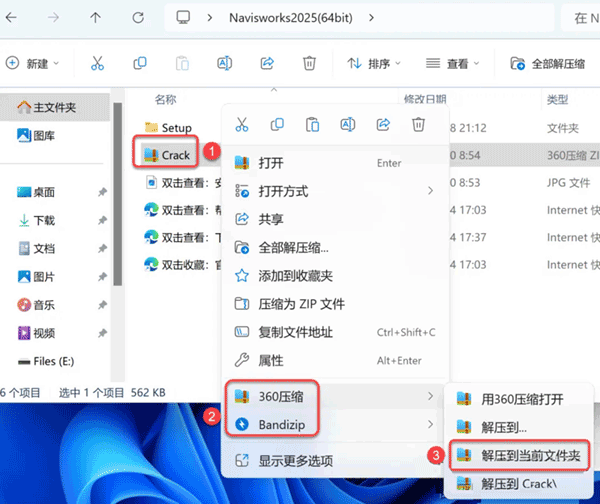Open Files (E:) drive in sidebar
Screen dimensions: 600x504
[46, 361]
